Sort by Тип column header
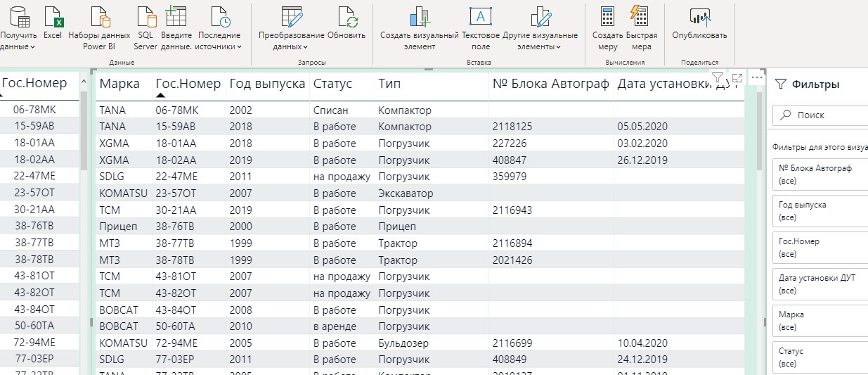The width and height of the screenshot is (868, 375). [x=389, y=84]
